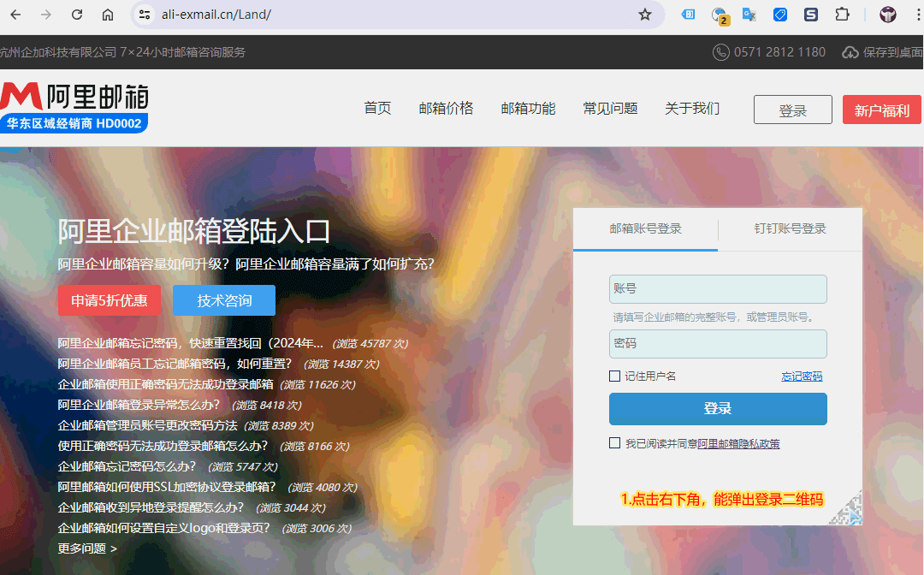This screenshot has height=575, width=924.
Task: Check the privacy policy agreement checkbox
Action: click(x=614, y=443)
